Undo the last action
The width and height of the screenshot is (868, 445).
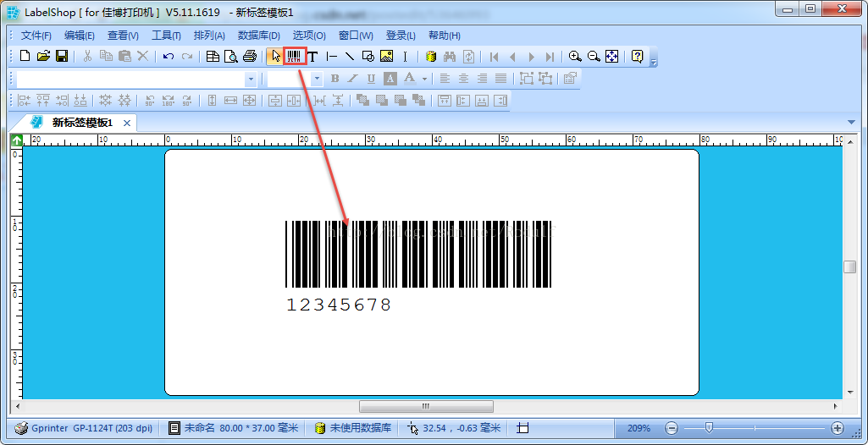pos(169,57)
